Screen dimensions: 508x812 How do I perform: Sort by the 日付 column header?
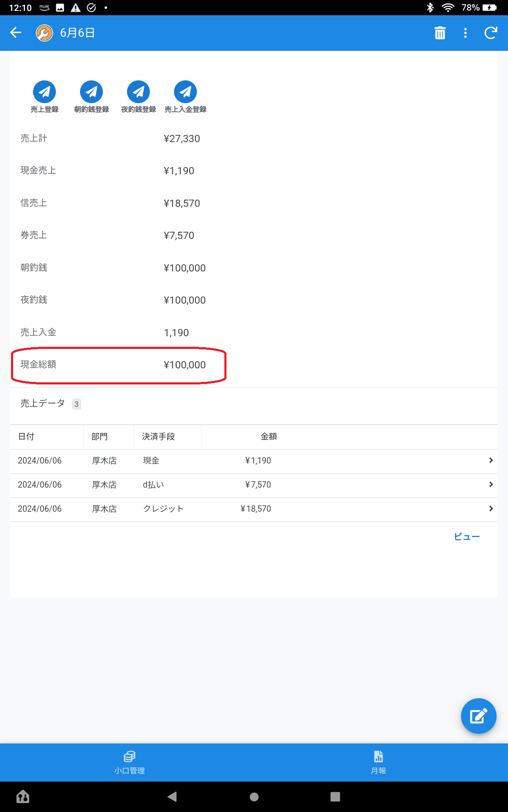(x=26, y=436)
